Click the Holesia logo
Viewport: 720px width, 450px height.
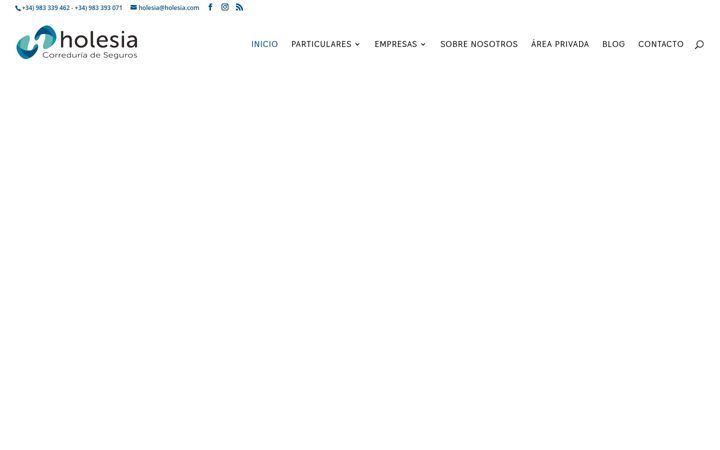[77, 42]
